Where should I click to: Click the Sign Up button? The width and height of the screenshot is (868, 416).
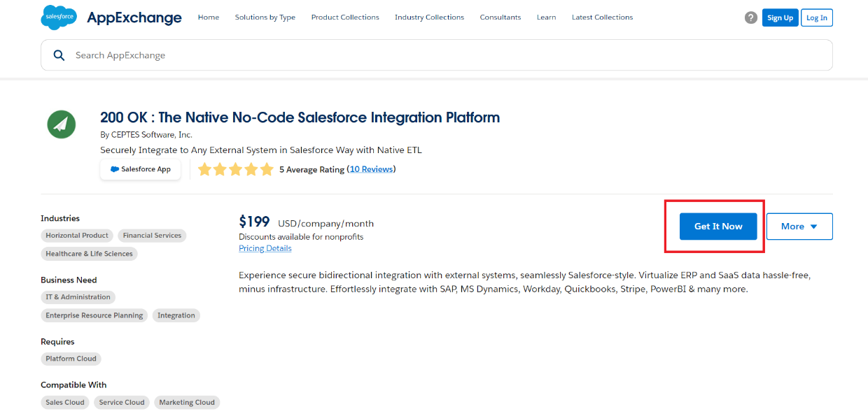780,17
